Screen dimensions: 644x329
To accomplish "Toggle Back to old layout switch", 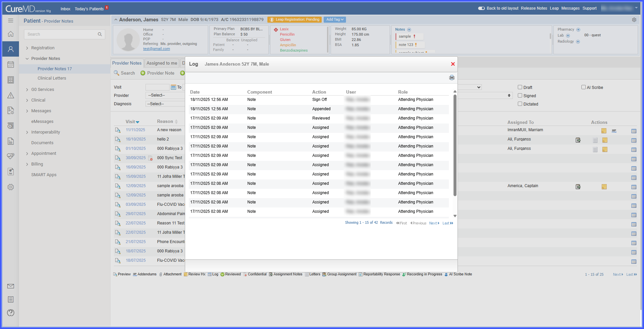I will [x=482, y=8].
